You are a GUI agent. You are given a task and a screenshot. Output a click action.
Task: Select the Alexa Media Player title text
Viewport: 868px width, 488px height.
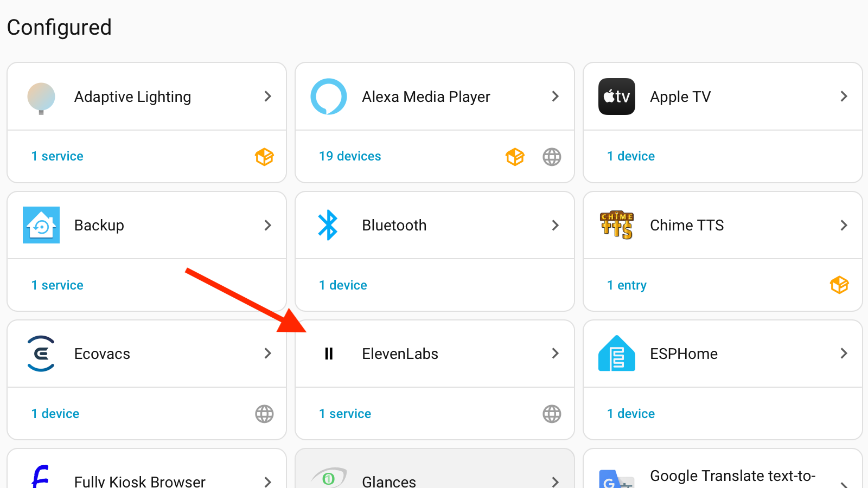click(426, 97)
